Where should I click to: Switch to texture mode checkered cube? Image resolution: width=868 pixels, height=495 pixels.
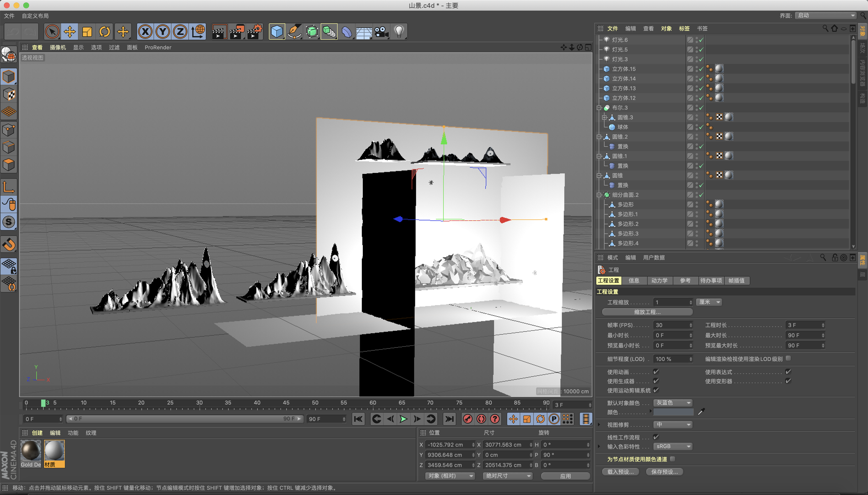coord(9,94)
